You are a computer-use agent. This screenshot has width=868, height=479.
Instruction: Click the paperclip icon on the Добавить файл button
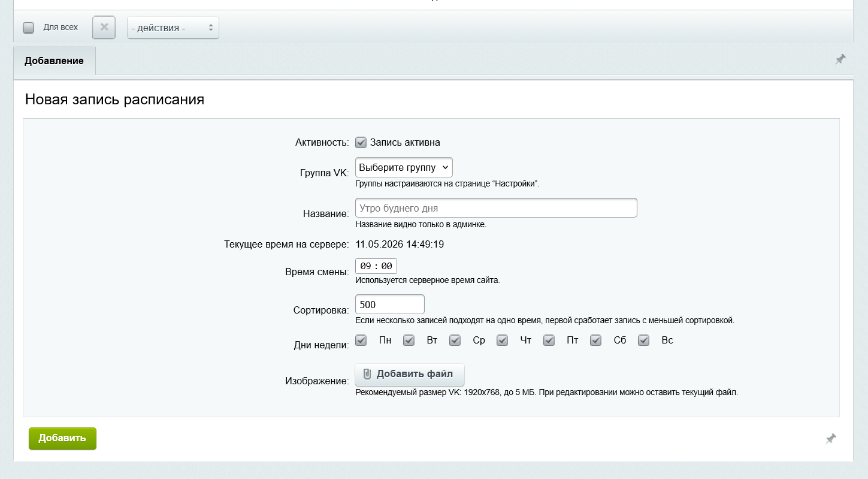click(x=368, y=374)
